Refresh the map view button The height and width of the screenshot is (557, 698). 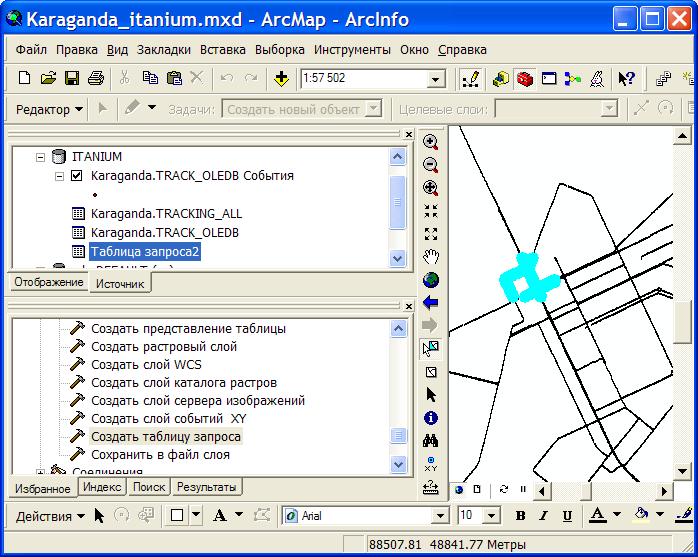[x=503, y=490]
